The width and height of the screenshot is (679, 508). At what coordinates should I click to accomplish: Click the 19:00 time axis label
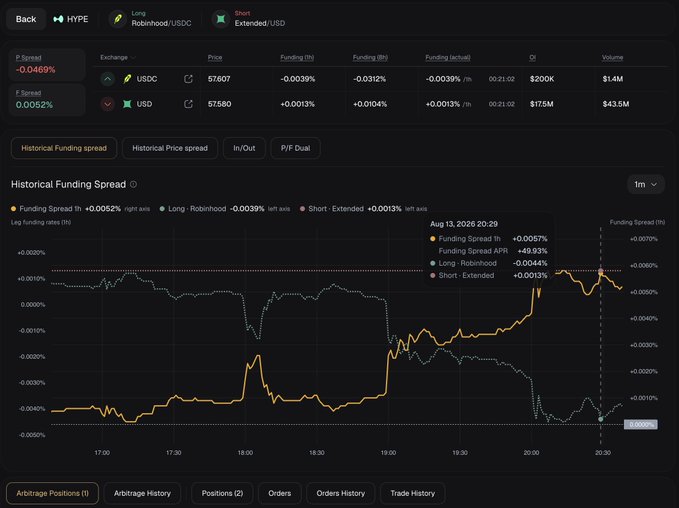388,453
